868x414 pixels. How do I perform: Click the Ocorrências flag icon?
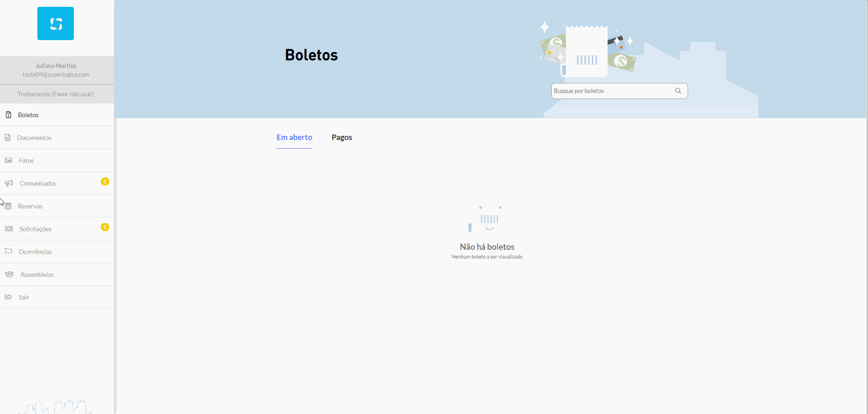8,251
